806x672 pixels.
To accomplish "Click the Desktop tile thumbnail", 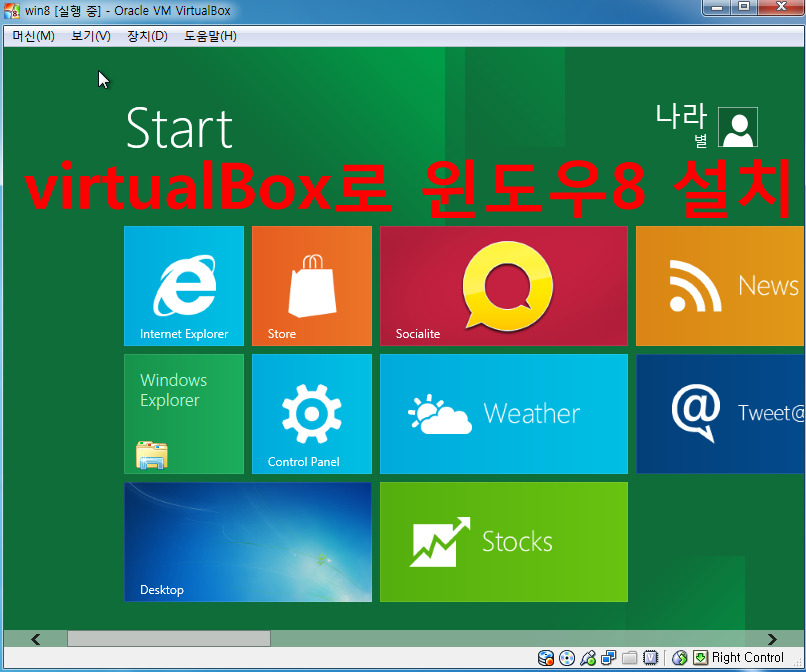I will point(247,542).
